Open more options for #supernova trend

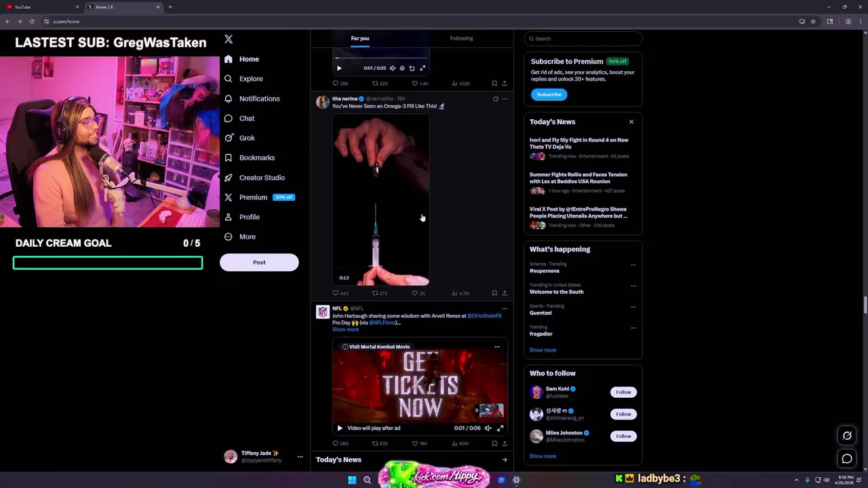[633, 265]
